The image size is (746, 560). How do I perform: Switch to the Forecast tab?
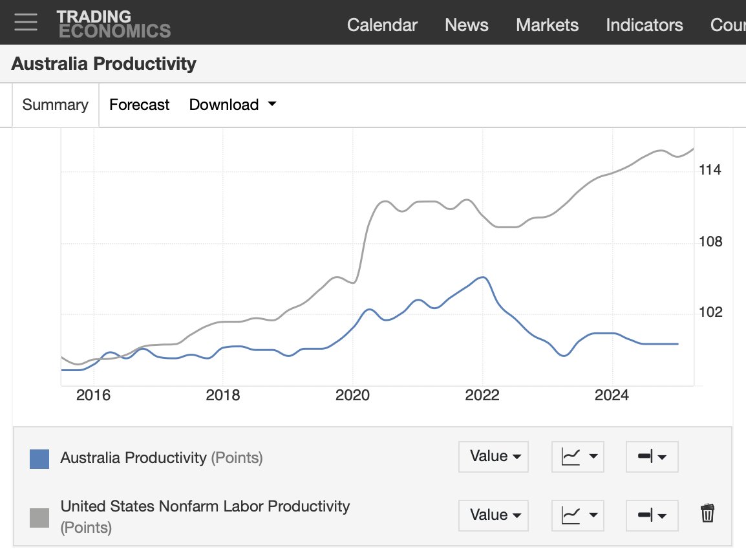(140, 105)
